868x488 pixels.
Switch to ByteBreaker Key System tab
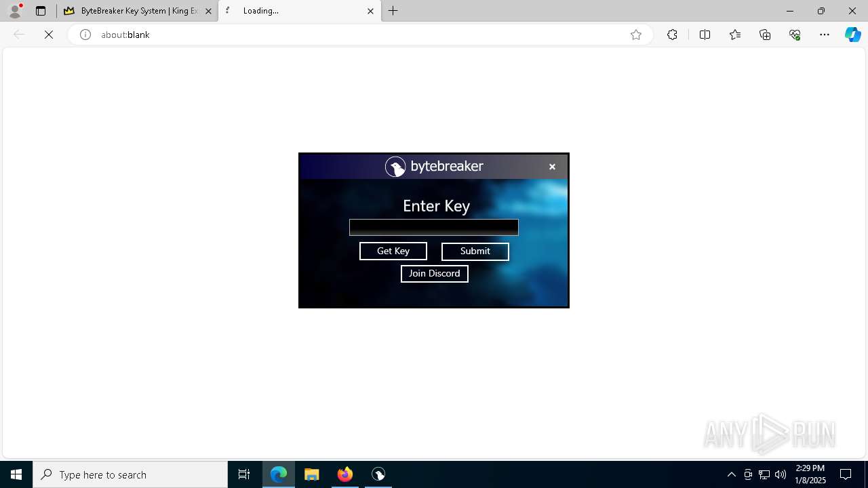point(138,11)
